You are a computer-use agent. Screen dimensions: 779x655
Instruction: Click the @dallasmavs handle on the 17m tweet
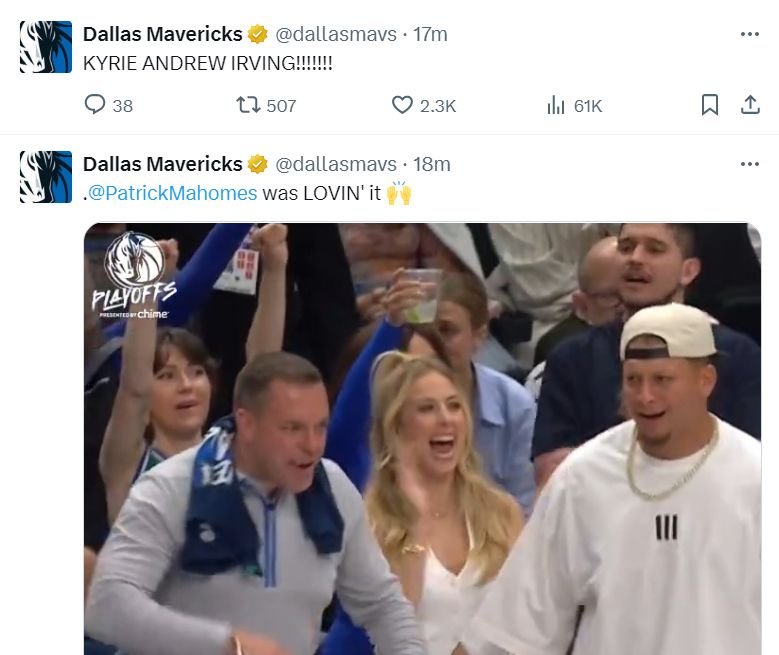tap(335, 34)
